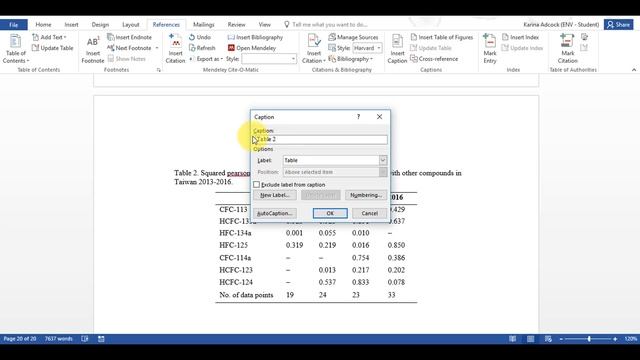Click the proofing errors status icon

(84, 339)
